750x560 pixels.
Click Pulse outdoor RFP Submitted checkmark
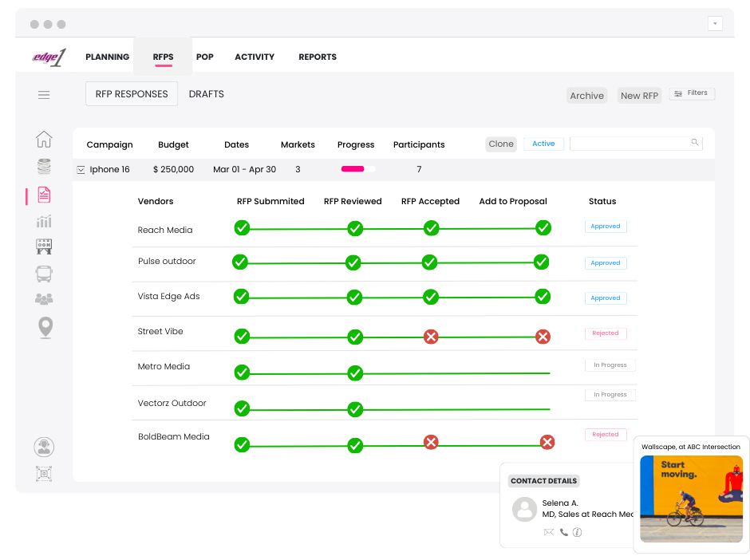click(240, 262)
